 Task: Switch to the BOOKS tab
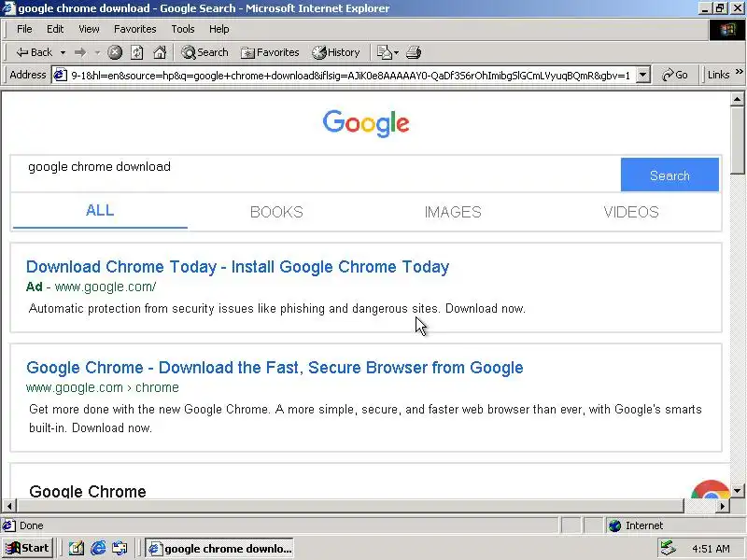(276, 212)
